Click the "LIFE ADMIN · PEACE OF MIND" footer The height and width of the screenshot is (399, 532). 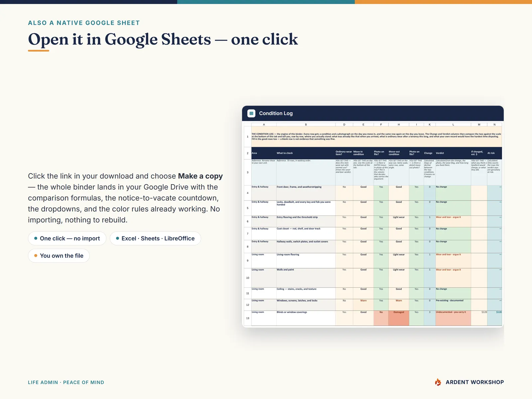pyautogui.click(x=66, y=382)
